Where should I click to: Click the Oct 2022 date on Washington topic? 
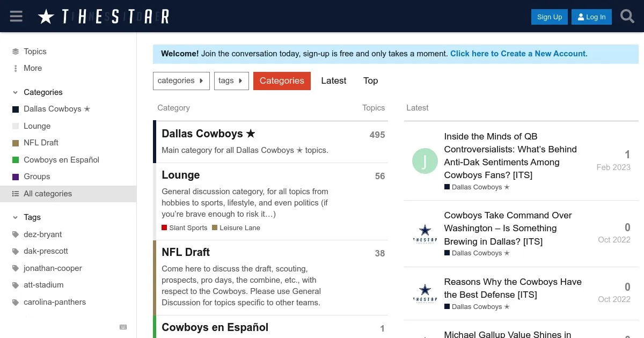click(x=614, y=240)
